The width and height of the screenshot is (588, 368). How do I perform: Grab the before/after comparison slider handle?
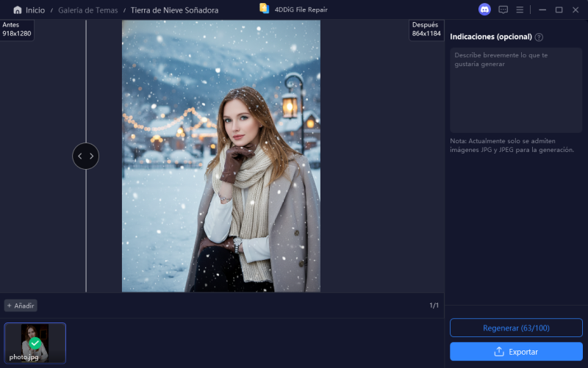click(85, 156)
